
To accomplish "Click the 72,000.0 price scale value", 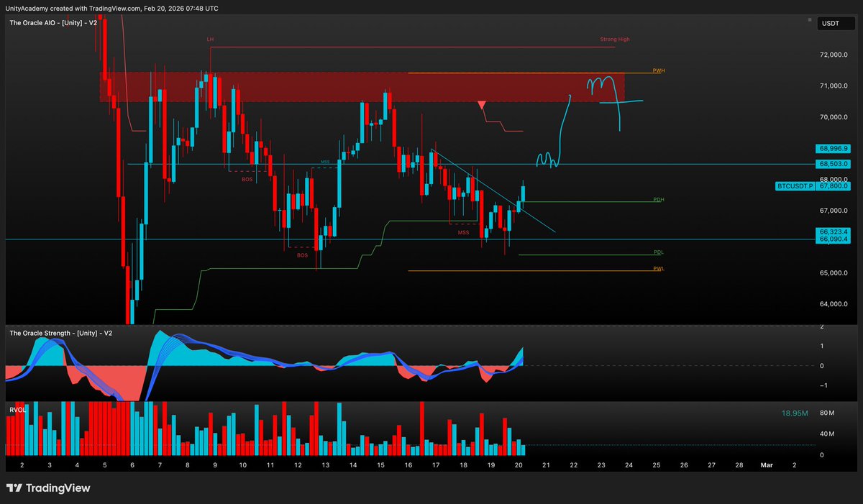I will 834,55.
